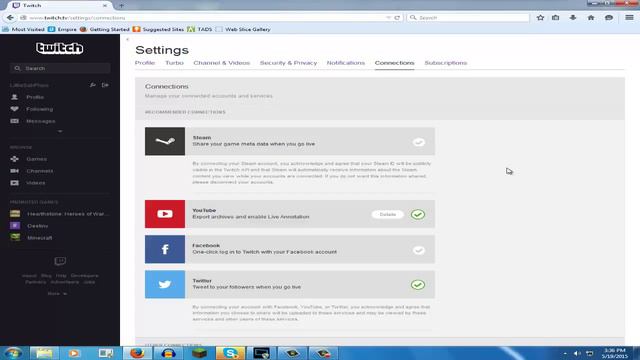This screenshot has width=640, height=360.
Task: Open Firefox chat bubble icon
Action: (x=609, y=18)
